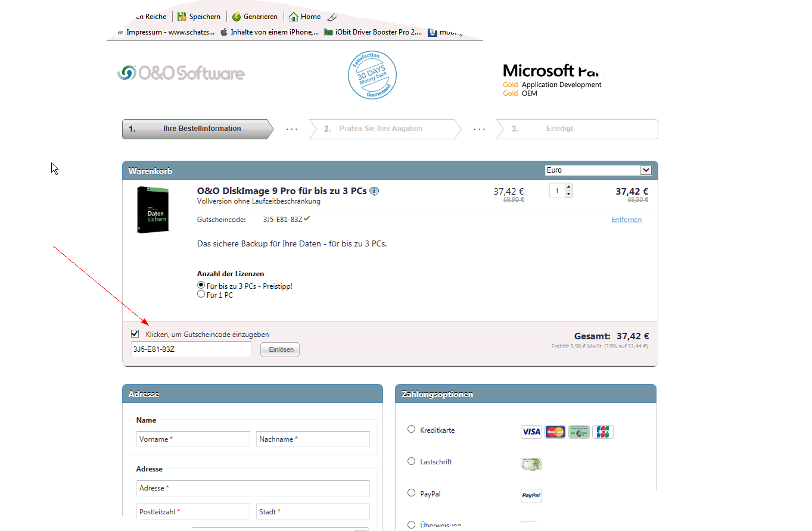Select Lastschrift payment radio button

tap(411, 461)
